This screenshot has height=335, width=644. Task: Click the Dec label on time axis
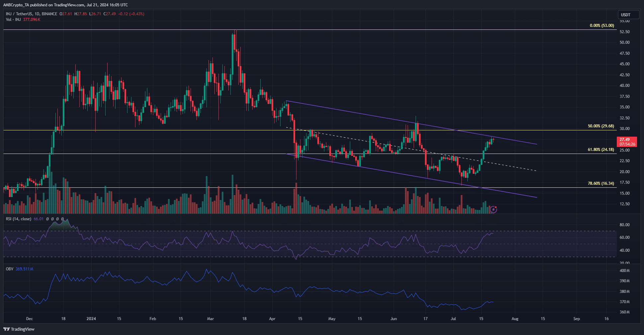(x=30, y=319)
